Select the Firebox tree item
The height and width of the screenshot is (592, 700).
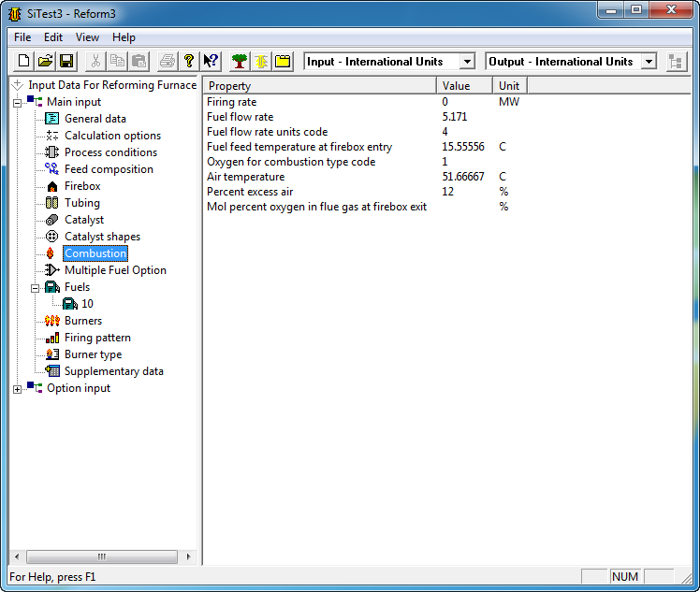pyautogui.click(x=82, y=186)
